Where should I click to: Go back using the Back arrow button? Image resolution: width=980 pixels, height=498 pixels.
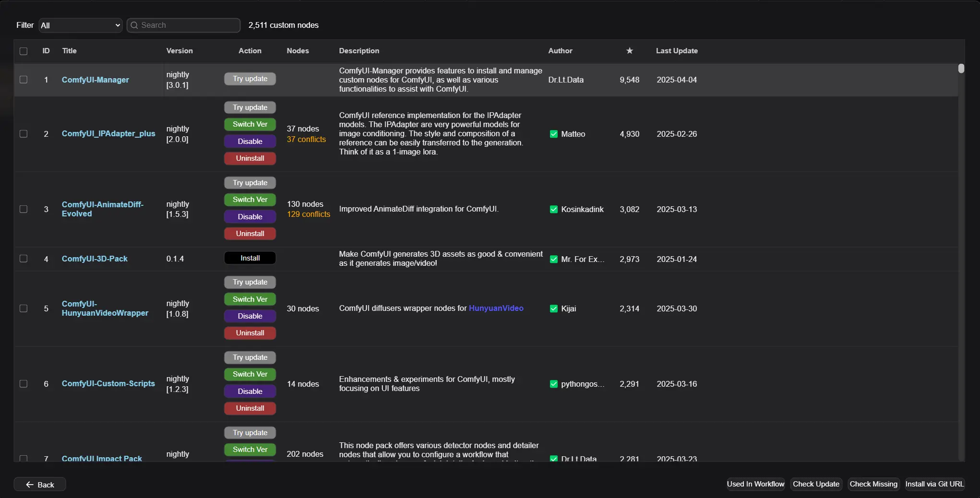click(40, 485)
